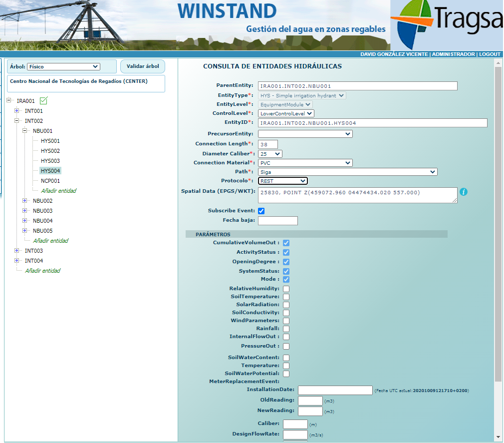Open the EntityLevel EquipmentModule dropdown
Viewport: 504px width, 443px height.
click(285, 104)
